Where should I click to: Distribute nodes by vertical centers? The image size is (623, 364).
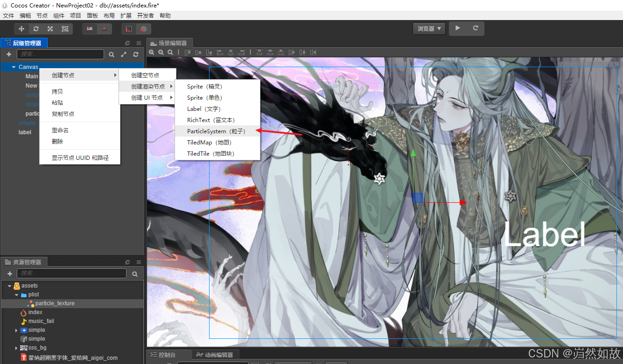[x=270, y=52]
